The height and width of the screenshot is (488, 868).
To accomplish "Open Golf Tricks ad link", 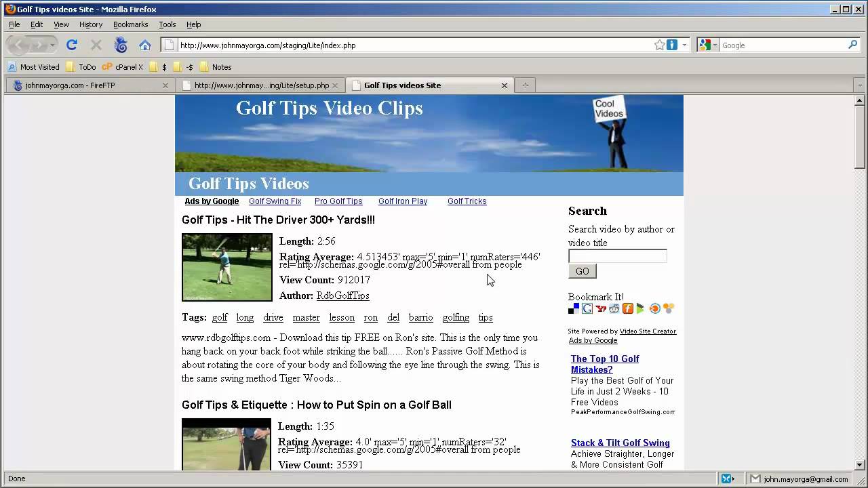I will pos(467,201).
